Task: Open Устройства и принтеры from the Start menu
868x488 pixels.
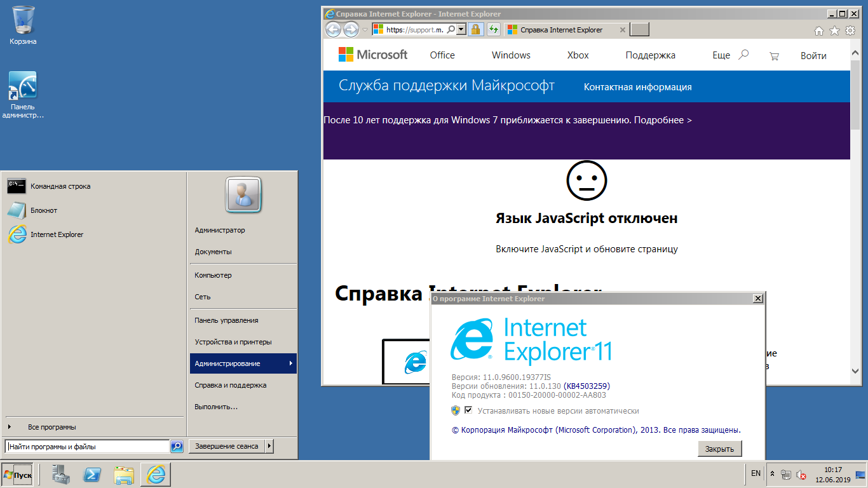Action: click(x=243, y=342)
